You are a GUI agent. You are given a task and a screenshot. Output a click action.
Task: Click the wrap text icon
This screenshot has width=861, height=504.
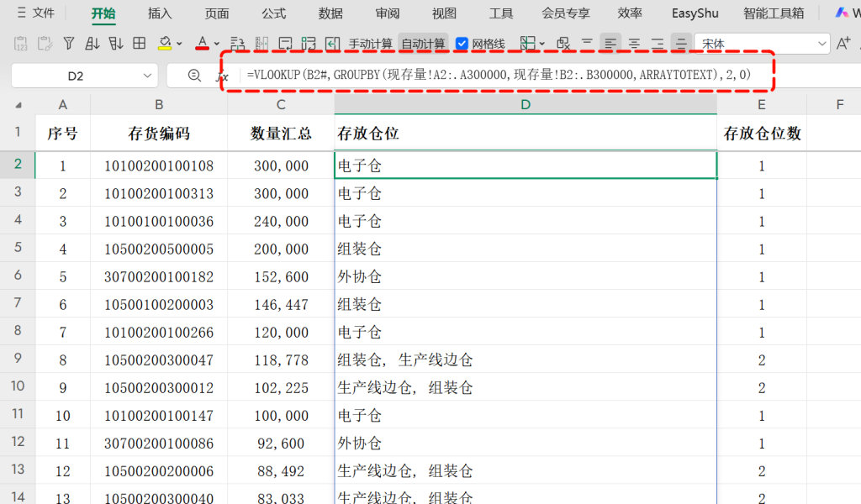pyautogui.click(x=285, y=44)
